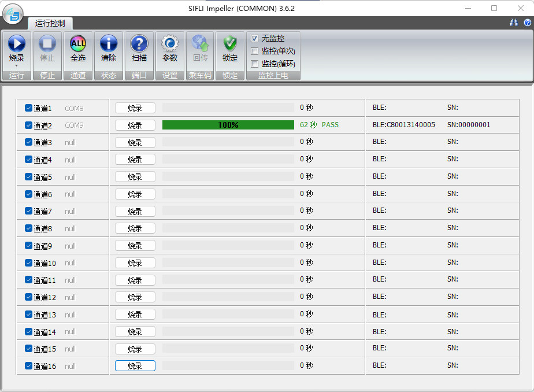Expand the dropdown arrow under 烧录

click(16, 66)
